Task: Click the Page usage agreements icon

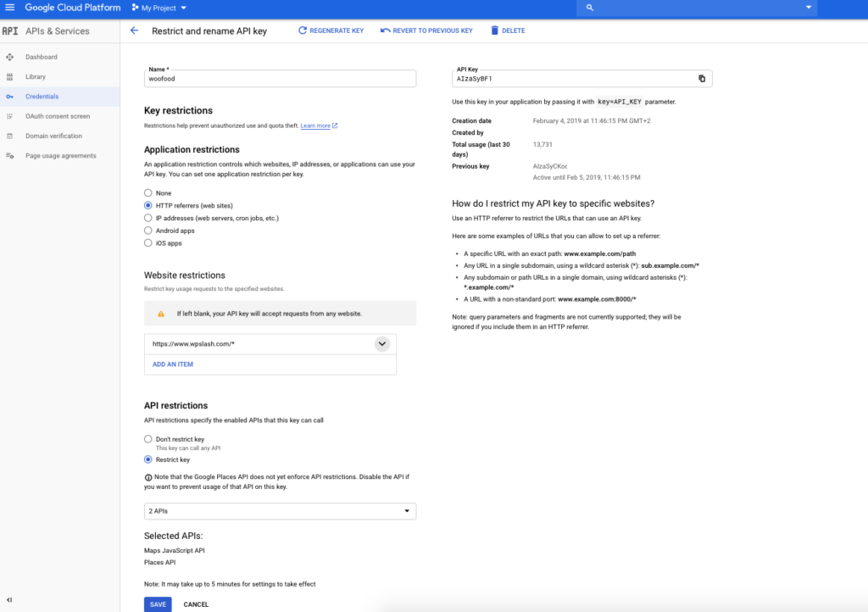Action: tap(9, 156)
